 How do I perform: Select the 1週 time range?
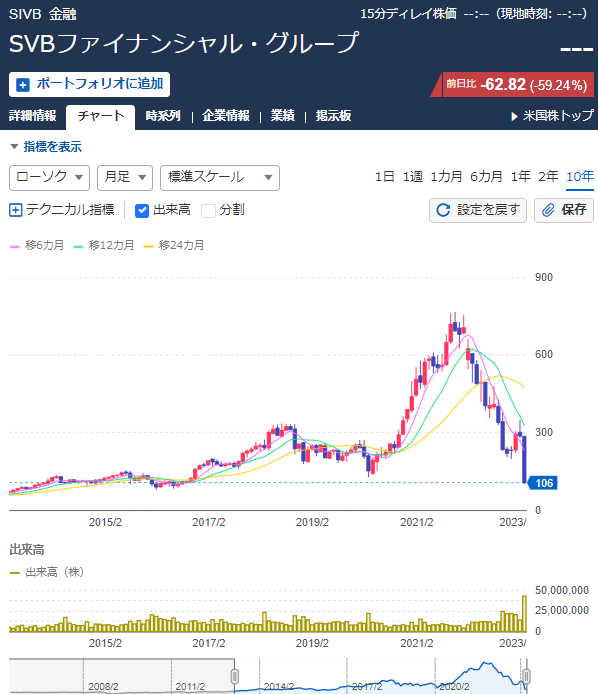[413, 177]
